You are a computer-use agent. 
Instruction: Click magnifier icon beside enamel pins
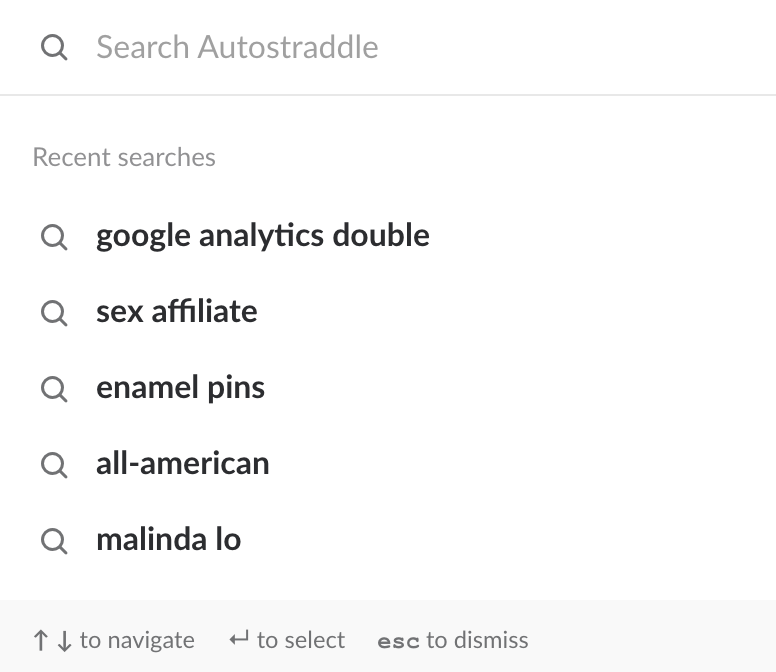(x=54, y=389)
